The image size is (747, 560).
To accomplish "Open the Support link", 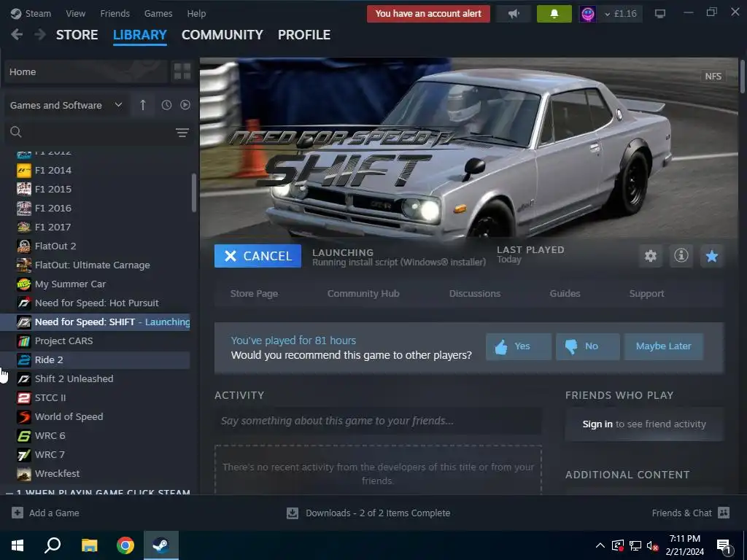I will (x=646, y=294).
